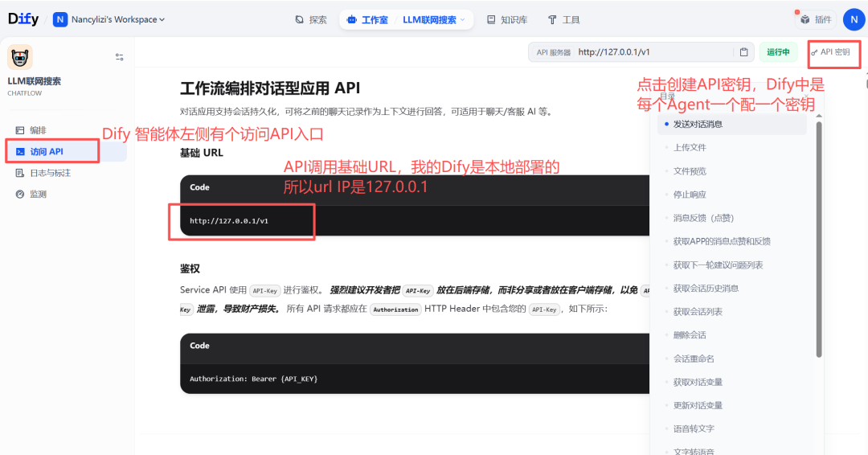Click the 日志与标注 document icon

[20, 173]
